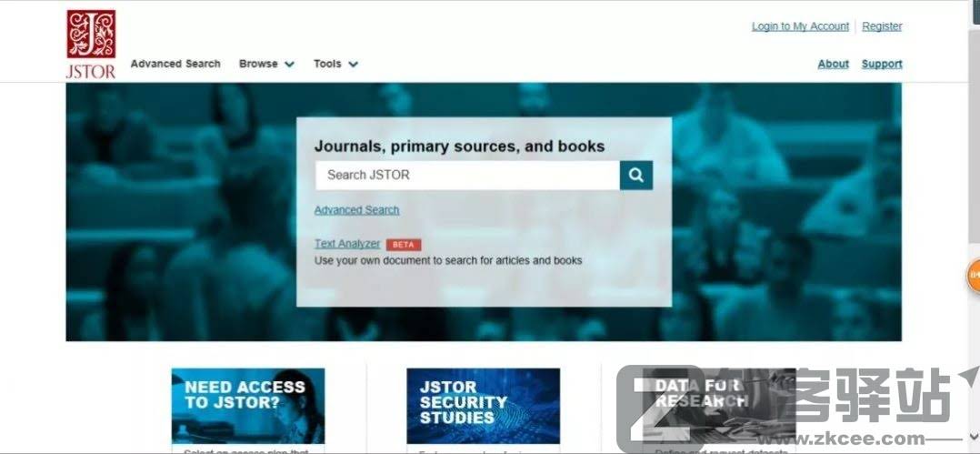Open the Support page link
This screenshot has height=454, width=980.
pos(882,64)
